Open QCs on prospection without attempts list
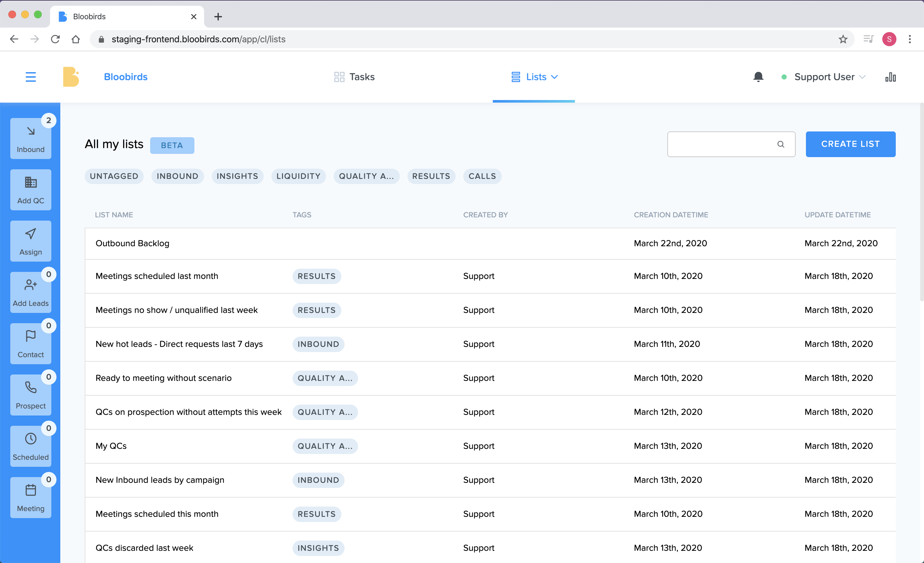Viewport: 924px width, 563px height. [x=189, y=412]
